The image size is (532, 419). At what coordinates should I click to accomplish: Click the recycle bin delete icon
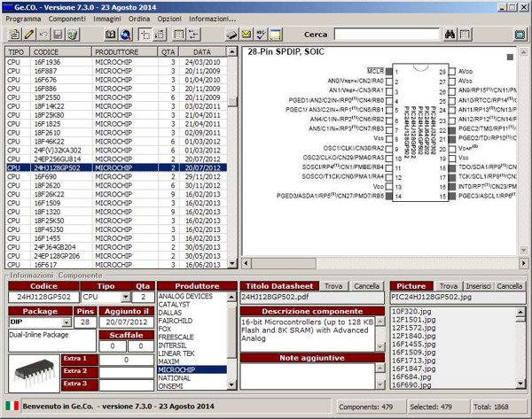tap(72, 34)
